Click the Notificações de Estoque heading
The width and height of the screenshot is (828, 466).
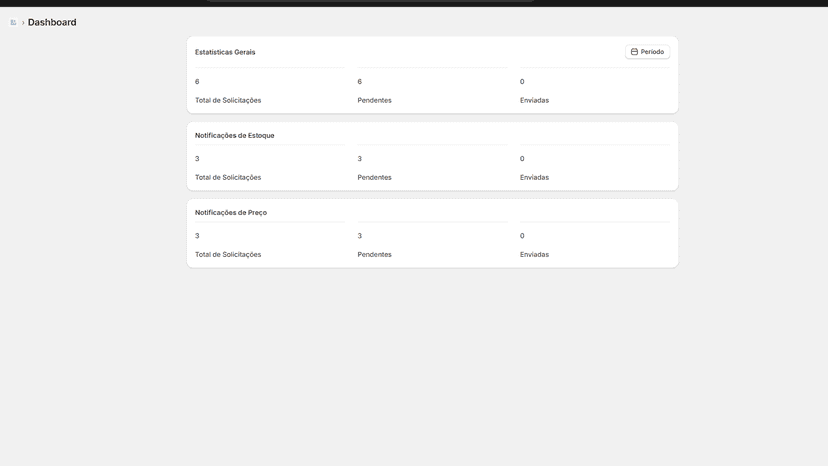pos(234,136)
